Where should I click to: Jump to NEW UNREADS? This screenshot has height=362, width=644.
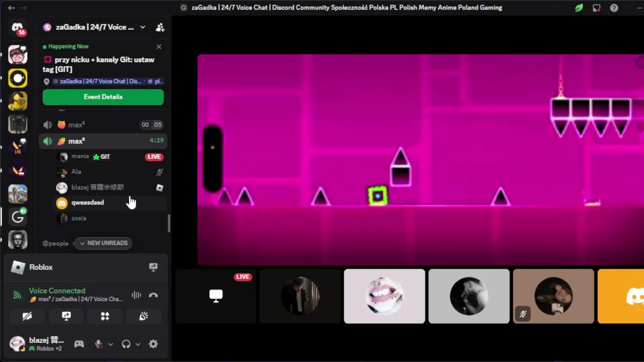tap(104, 243)
